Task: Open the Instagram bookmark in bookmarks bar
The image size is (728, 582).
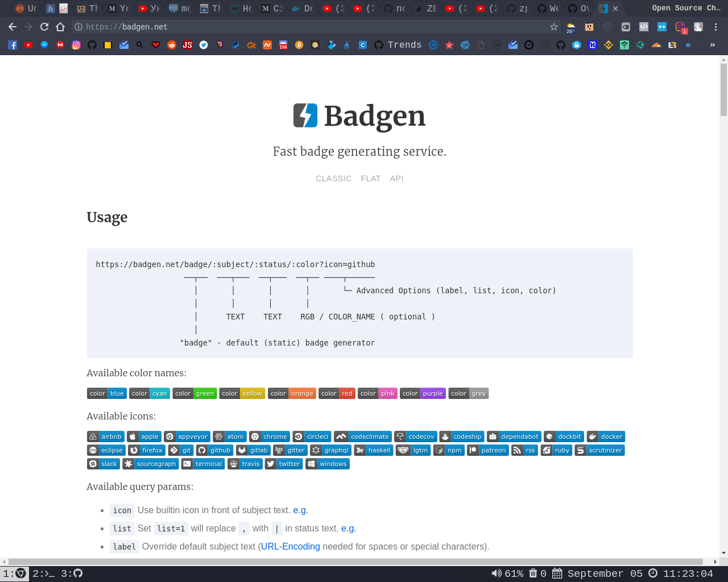Action: (x=76, y=45)
